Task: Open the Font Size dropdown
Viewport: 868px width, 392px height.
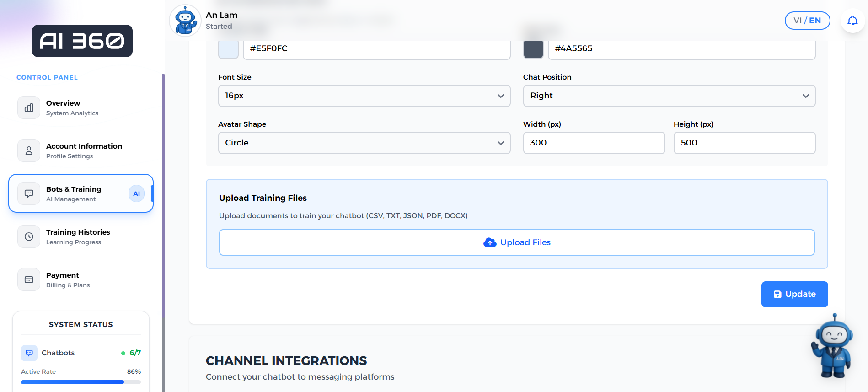Action: coord(364,96)
